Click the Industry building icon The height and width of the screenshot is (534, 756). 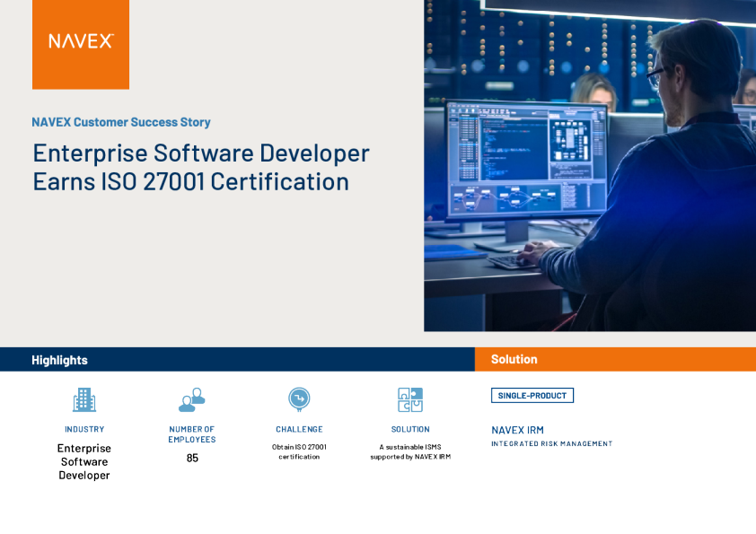tap(84, 399)
